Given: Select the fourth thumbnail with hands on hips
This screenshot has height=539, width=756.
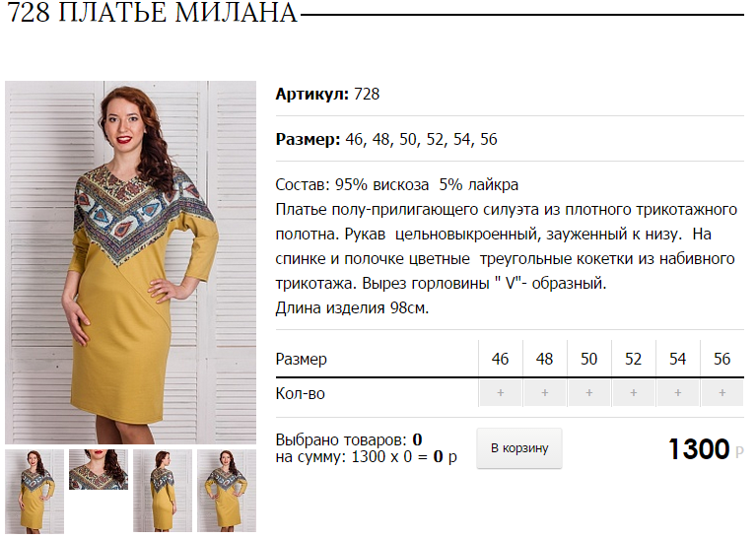Looking at the screenshot, I should point(227,491).
